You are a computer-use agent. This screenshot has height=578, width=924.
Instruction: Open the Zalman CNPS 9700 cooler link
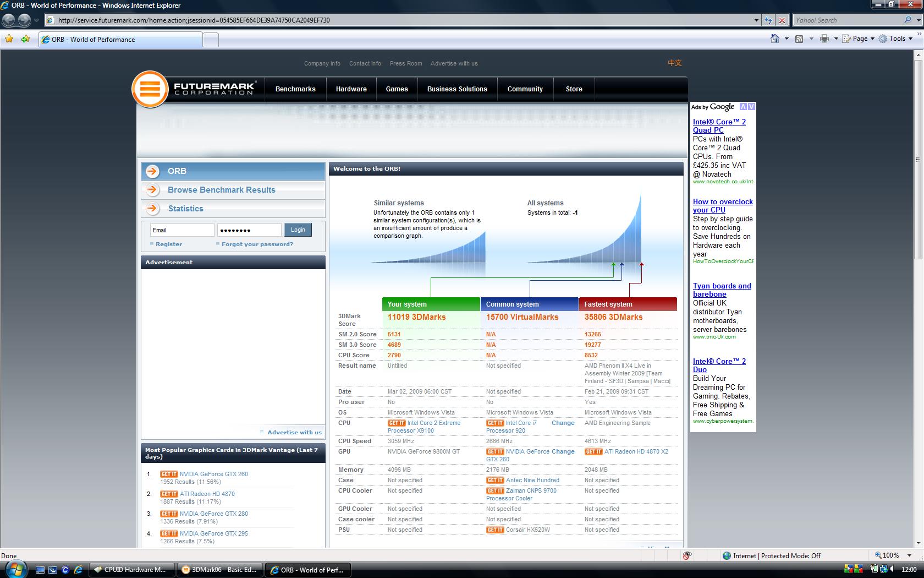[x=521, y=494]
